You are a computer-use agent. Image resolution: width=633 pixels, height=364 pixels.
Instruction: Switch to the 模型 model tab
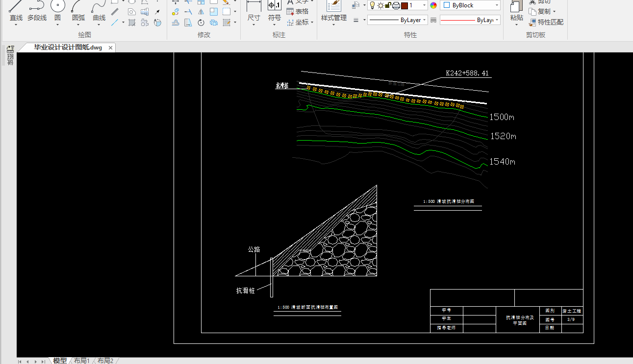click(x=60, y=361)
